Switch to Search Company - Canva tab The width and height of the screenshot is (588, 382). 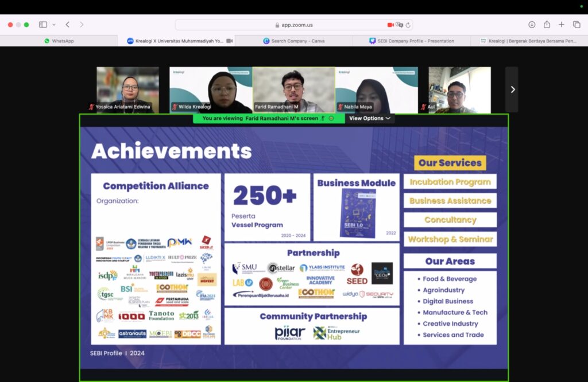(x=293, y=41)
